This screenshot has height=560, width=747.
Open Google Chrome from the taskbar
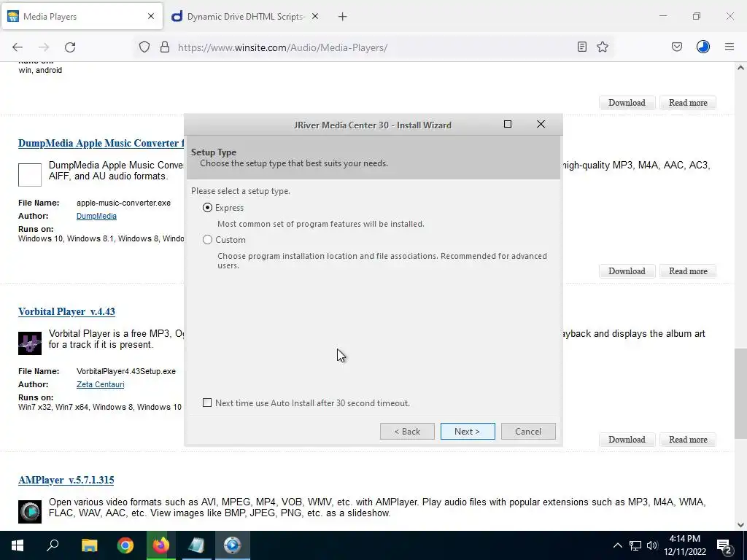point(125,545)
